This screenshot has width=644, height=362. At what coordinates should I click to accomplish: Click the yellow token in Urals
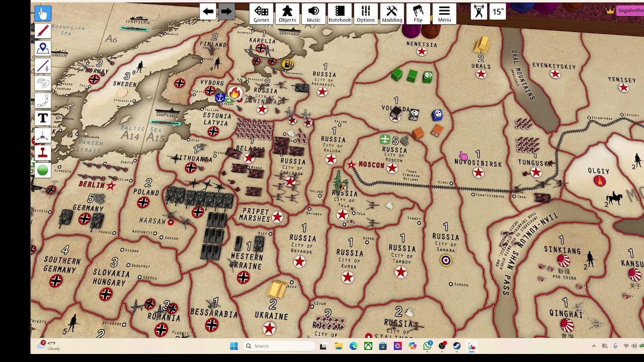[481, 45]
